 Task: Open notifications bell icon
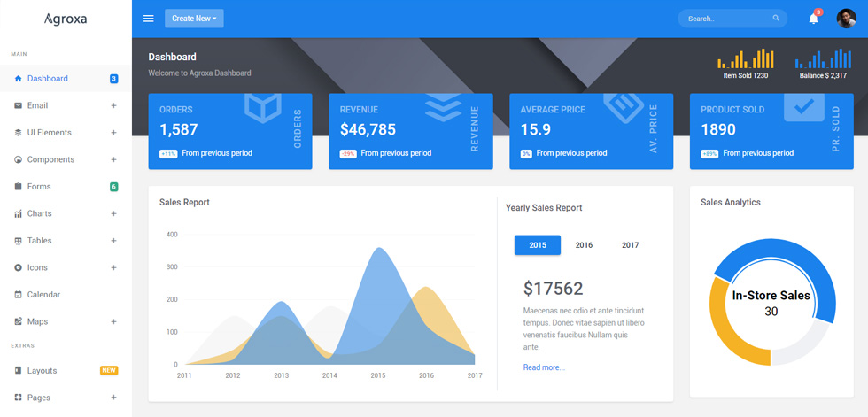813,19
